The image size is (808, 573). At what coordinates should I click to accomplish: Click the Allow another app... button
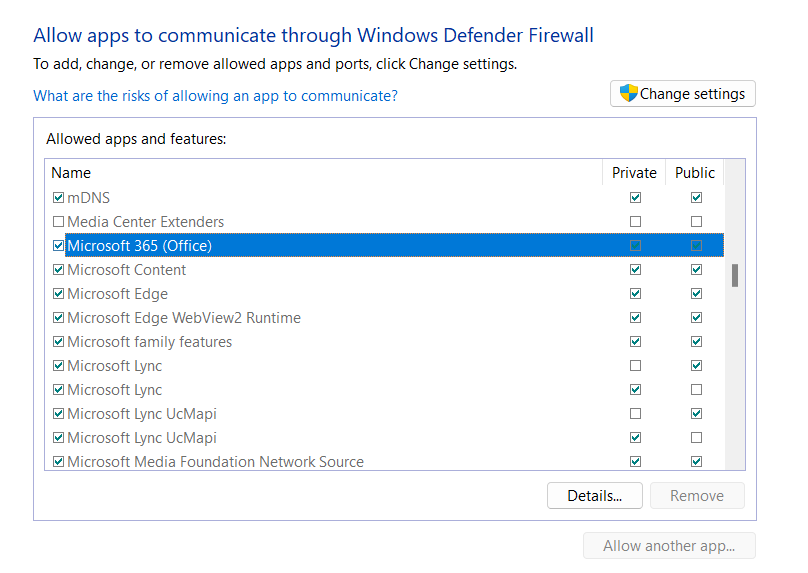pos(669,546)
